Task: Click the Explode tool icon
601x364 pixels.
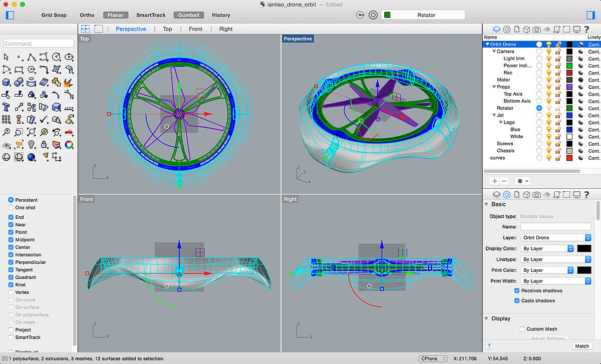Action: pos(69,82)
